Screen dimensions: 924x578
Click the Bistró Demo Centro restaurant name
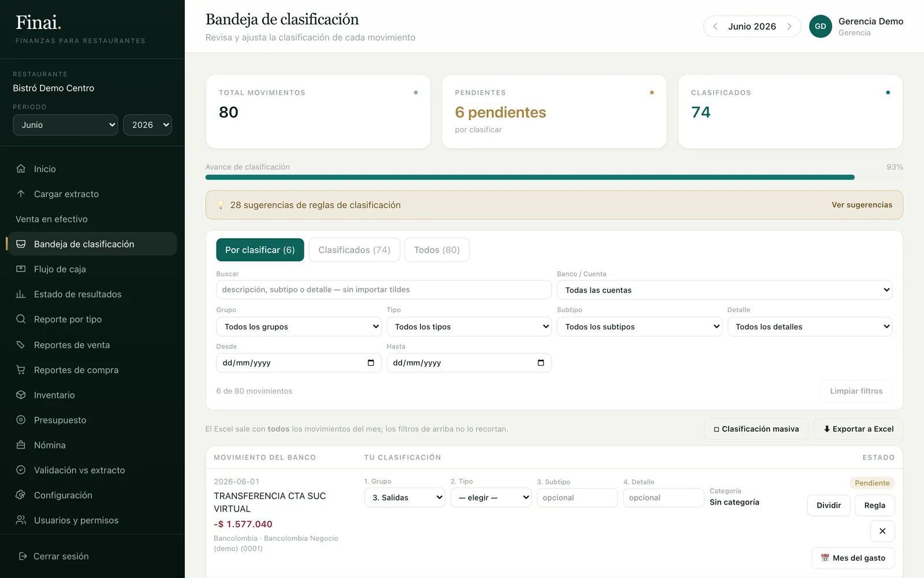pyautogui.click(x=54, y=88)
